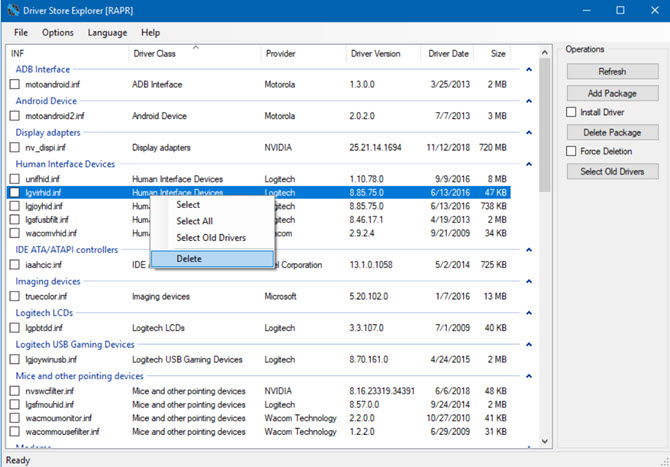Click the Wacom Technology provider for wacmoumonitor.inf
This screenshot has height=467, width=670.
coord(300,418)
